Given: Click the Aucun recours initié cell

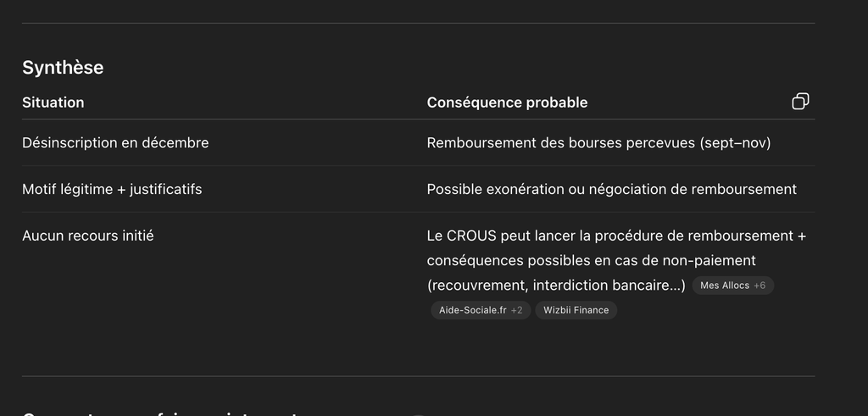Looking at the screenshot, I should 88,236.
